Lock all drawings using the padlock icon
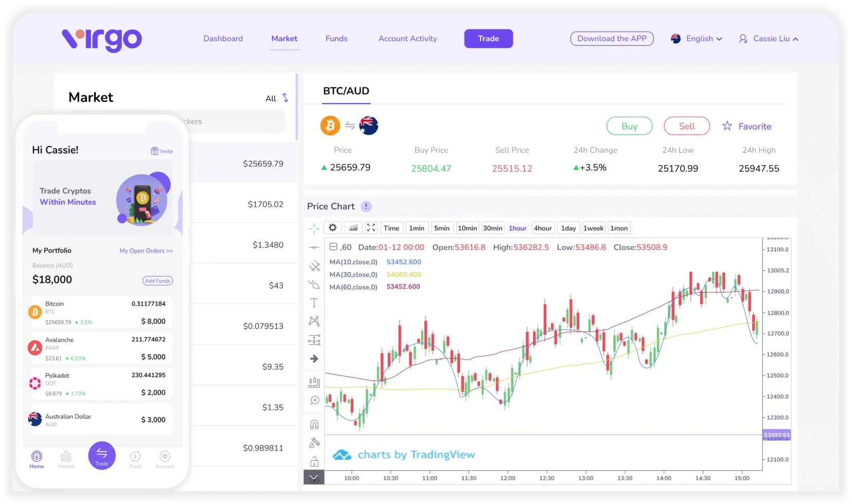This screenshot has height=504, width=852. point(314,459)
